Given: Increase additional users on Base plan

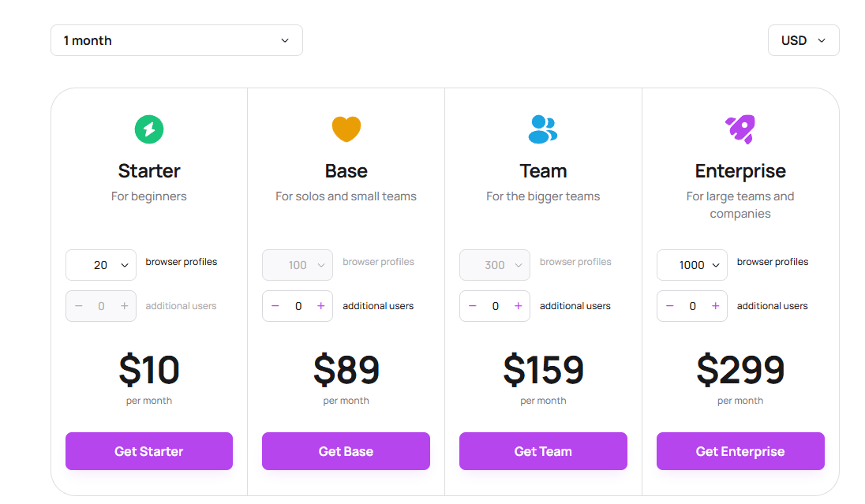Looking at the screenshot, I should tap(320, 306).
